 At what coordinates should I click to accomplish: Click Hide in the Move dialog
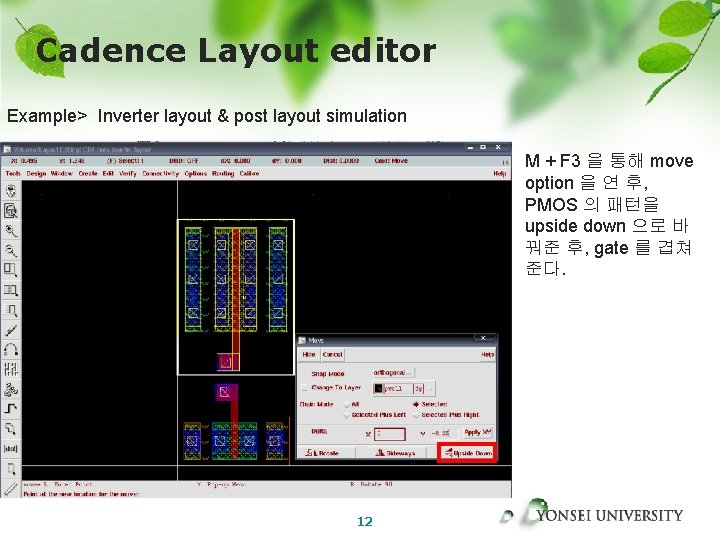pos(309,354)
